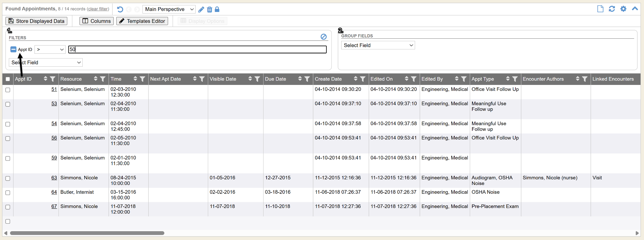This screenshot has height=240, width=644.
Task: Click the Appt ID filter value input field
Action: pyautogui.click(x=197, y=49)
